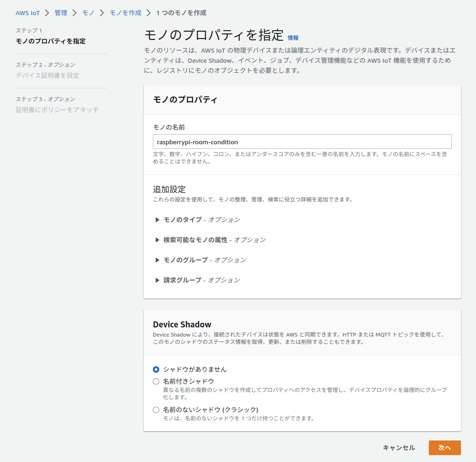Click into the モノの名前 input field
The width and height of the screenshot is (476, 462).
pos(302,142)
